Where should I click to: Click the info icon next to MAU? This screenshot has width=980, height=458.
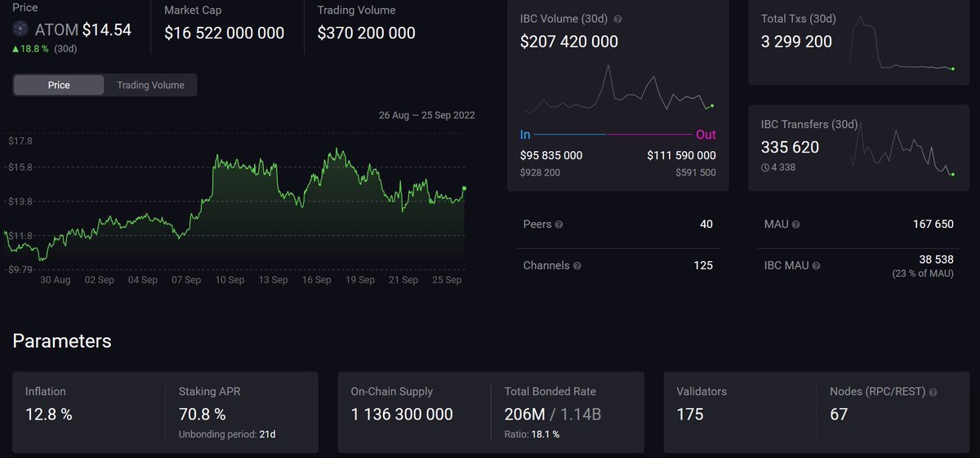click(795, 225)
